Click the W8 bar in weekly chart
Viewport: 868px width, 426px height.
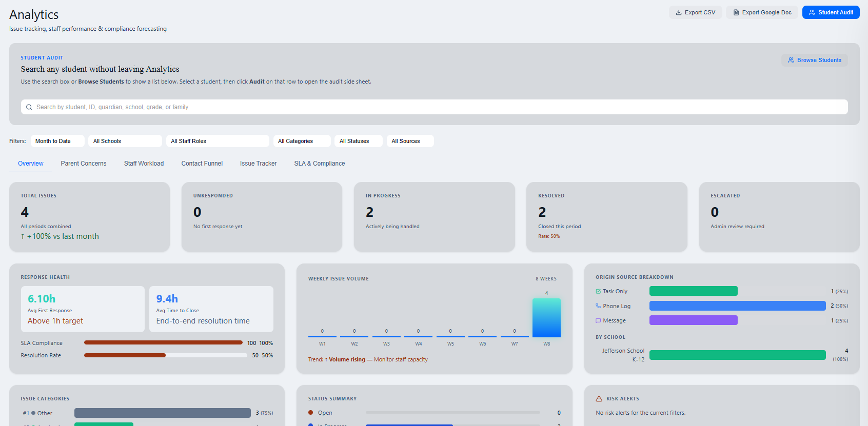(546, 317)
